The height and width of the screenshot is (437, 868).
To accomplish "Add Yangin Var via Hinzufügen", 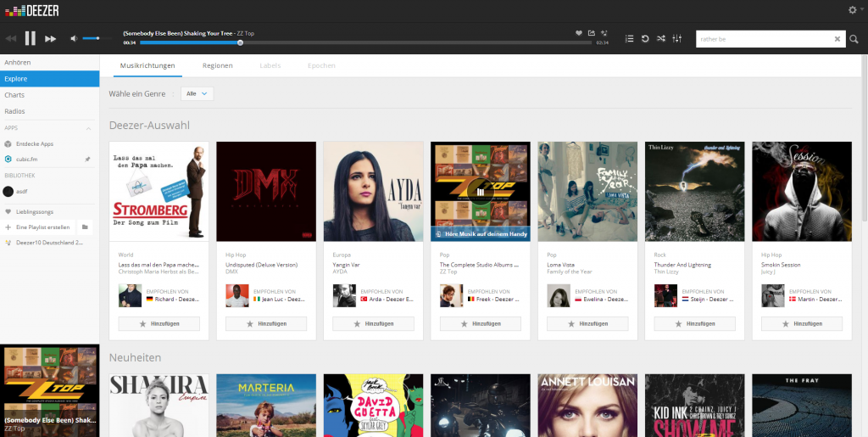I will (373, 323).
